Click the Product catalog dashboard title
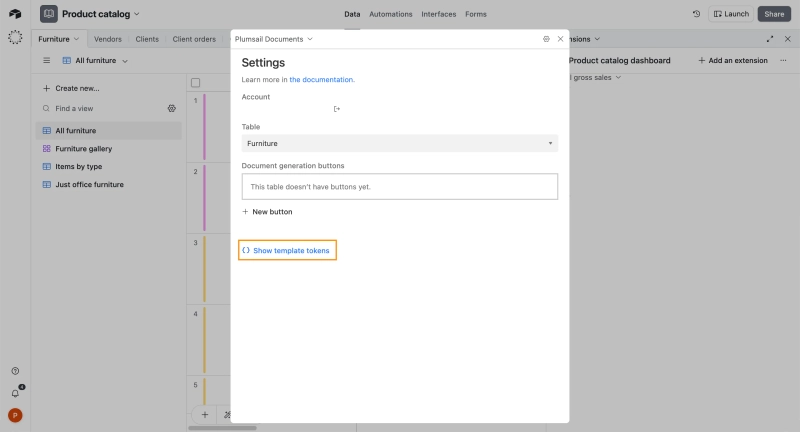Screen dimensions: 800x432 tap(619, 60)
